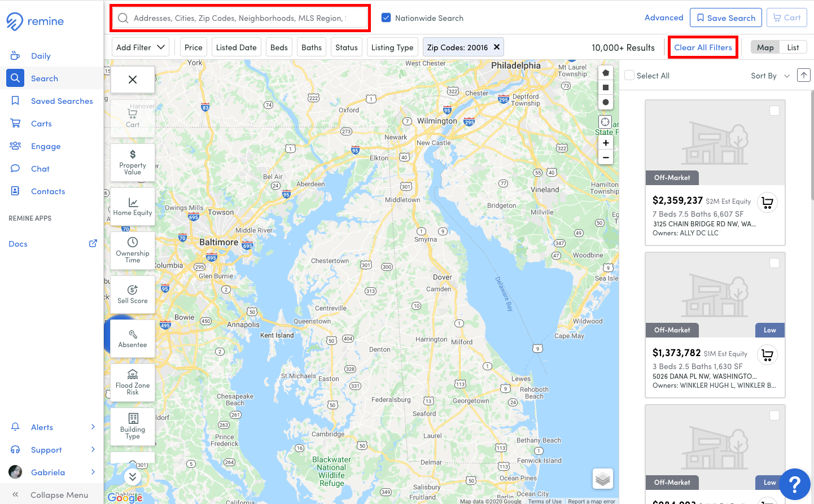814x504 pixels.
Task: Check the Select All checkbox
Action: [629, 75]
